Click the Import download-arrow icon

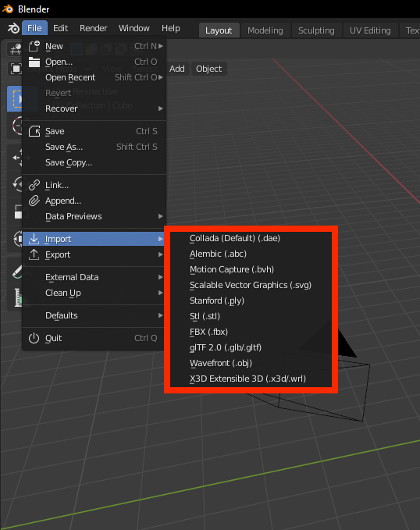(x=34, y=239)
